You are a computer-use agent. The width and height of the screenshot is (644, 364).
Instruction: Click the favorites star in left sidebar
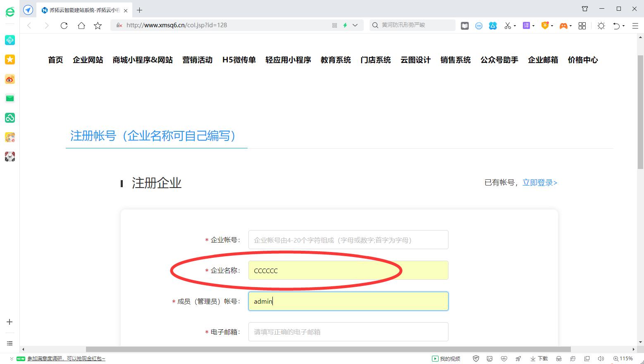click(x=10, y=59)
